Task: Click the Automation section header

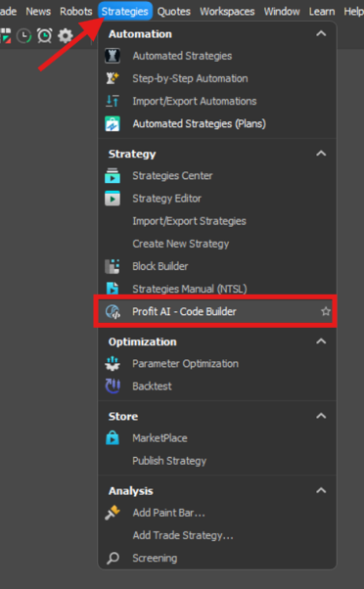Action: (140, 34)
